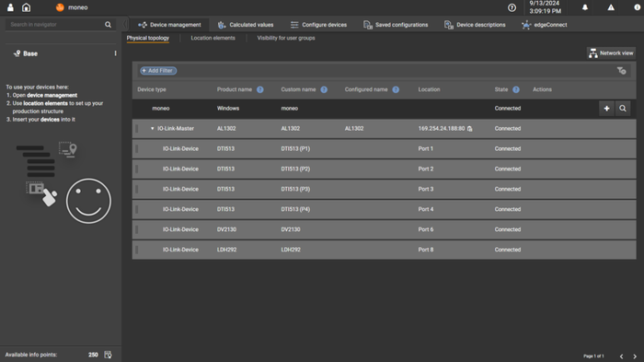644x362 pixels.
Task: Click the Device type column header
Action: (152, 89)
